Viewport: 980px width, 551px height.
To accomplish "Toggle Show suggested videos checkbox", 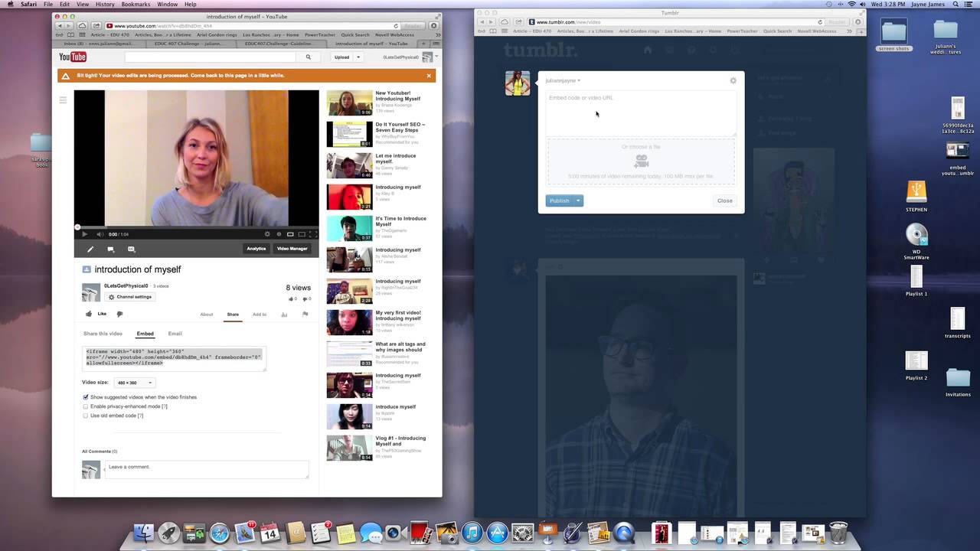I will tap(86, 397).
